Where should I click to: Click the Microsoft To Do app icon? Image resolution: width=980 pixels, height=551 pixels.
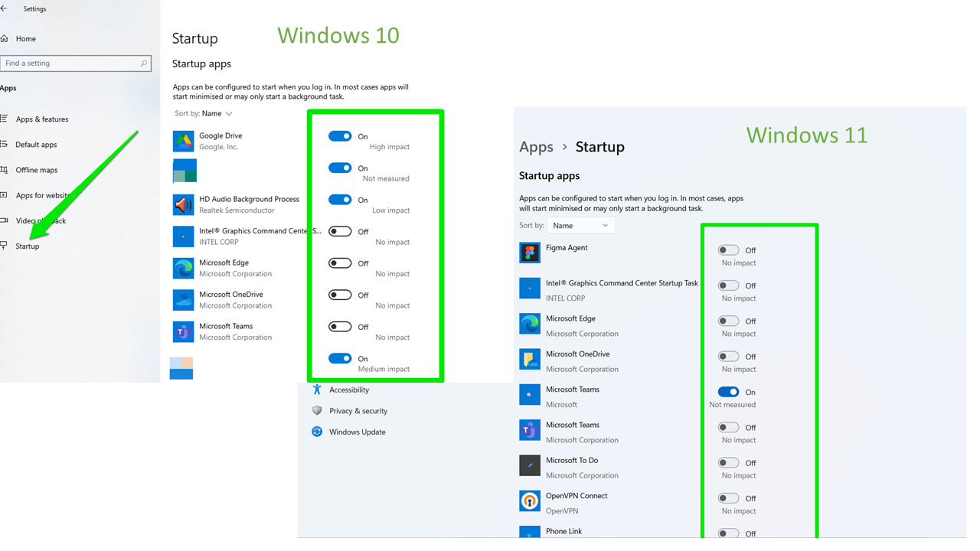tap(530, 465)
